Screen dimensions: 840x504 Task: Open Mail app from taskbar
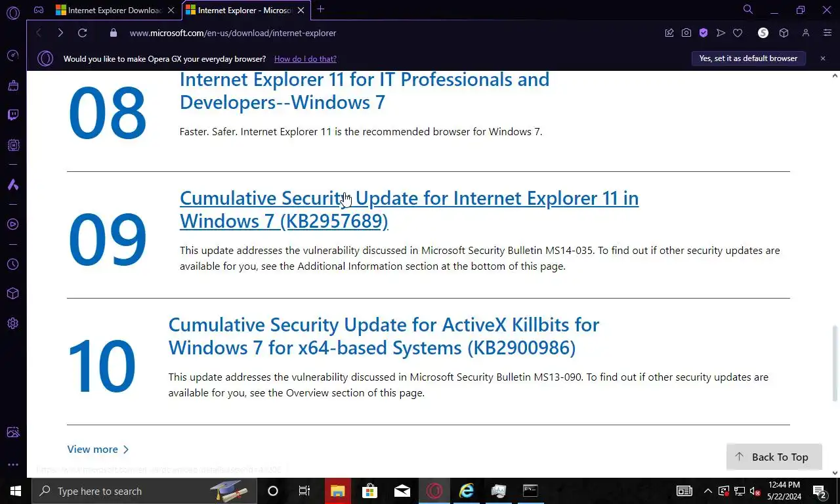(402, 491)
